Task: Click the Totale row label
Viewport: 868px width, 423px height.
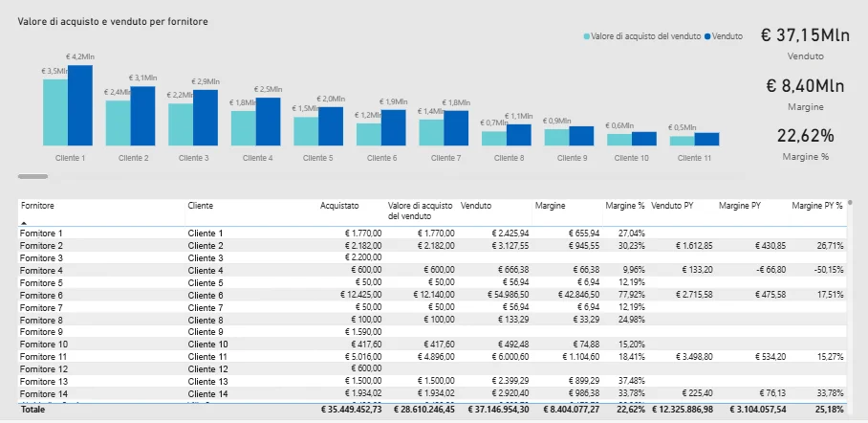Action: pos(33,409)
